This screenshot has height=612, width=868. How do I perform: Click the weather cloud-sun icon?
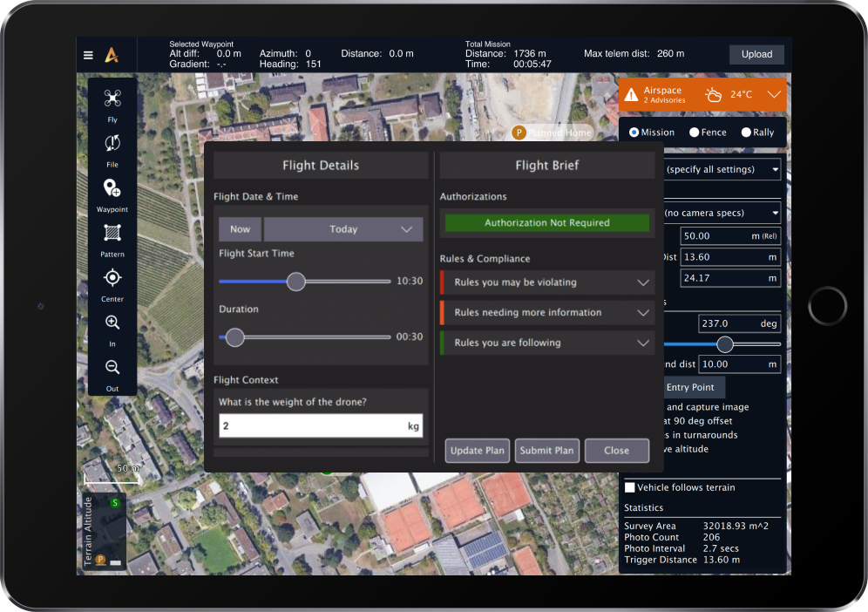coord(713,95)
